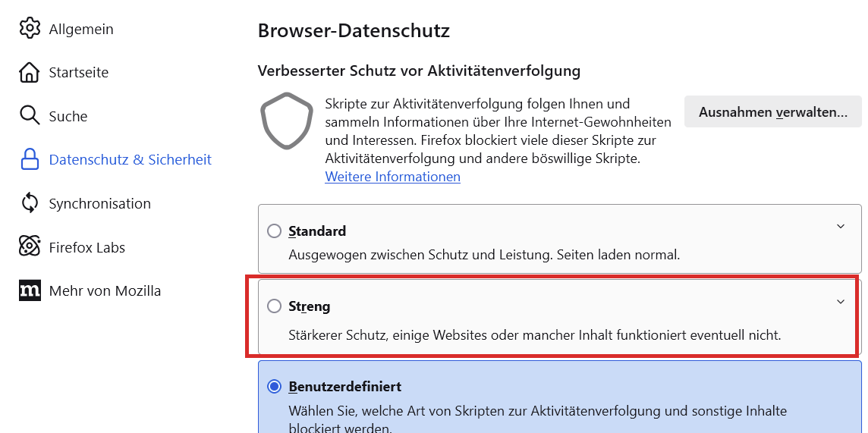Open the 'Mehr von Mozilla' text label

(105, 290)
